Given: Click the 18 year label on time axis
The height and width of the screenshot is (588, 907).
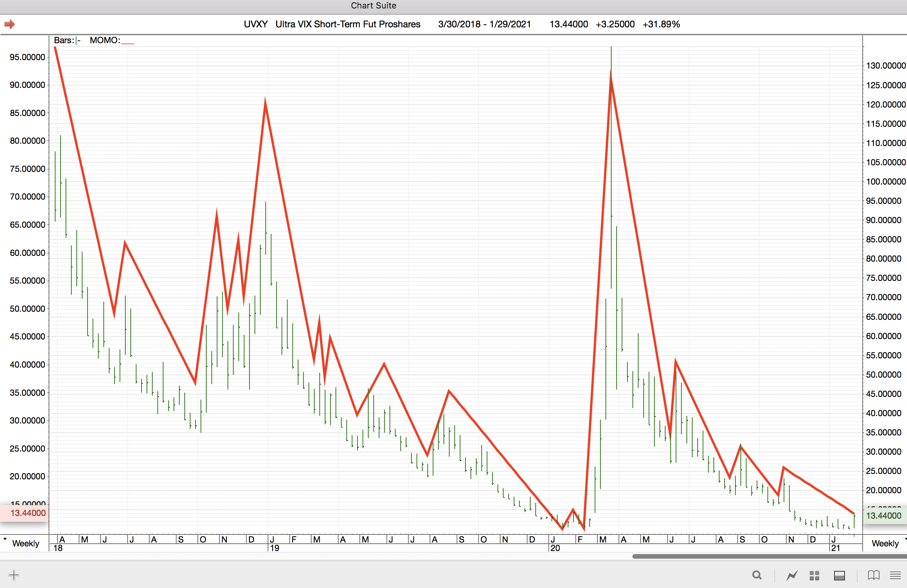Looking at the screenshot, I should click(58, 548).
